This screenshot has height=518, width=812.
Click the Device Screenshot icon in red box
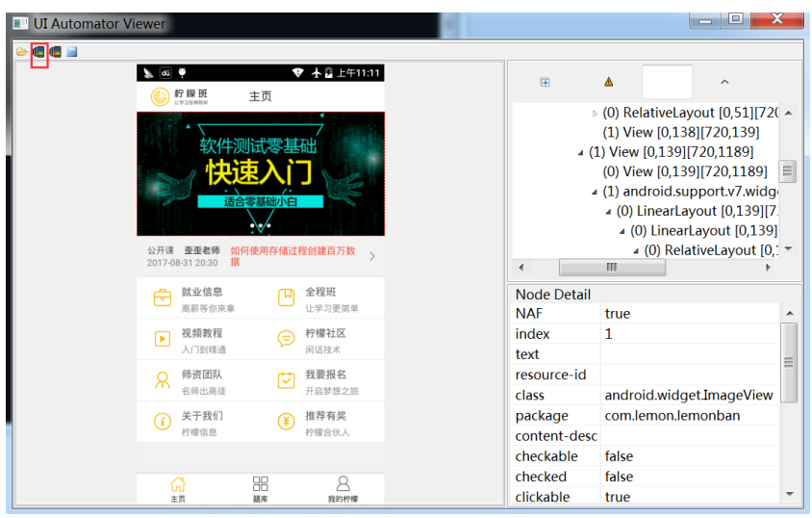(x=38, y=51)
